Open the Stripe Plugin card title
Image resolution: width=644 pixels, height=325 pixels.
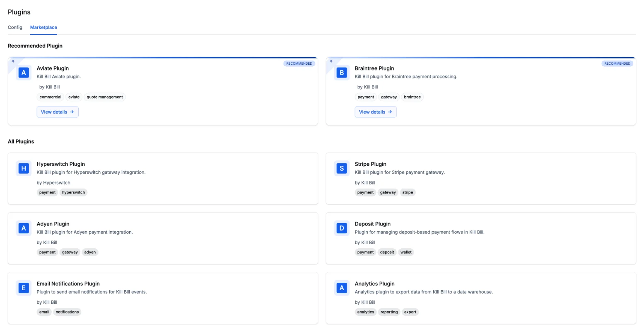tap(371, 164)
